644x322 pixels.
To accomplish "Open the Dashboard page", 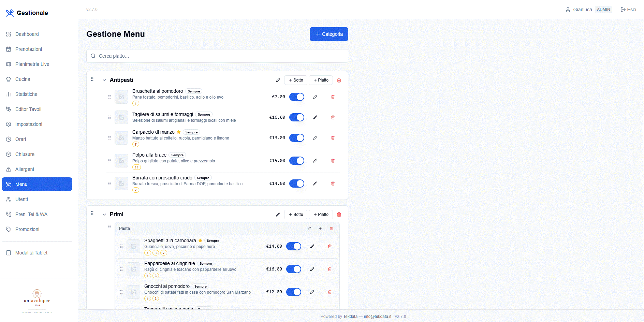I will [37, 34].
